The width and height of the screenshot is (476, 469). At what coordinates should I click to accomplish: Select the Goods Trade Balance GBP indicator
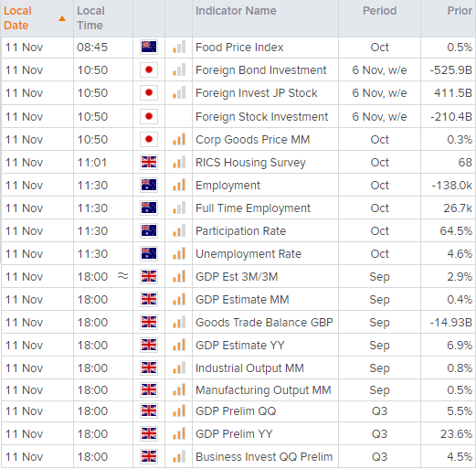point(264,323)
